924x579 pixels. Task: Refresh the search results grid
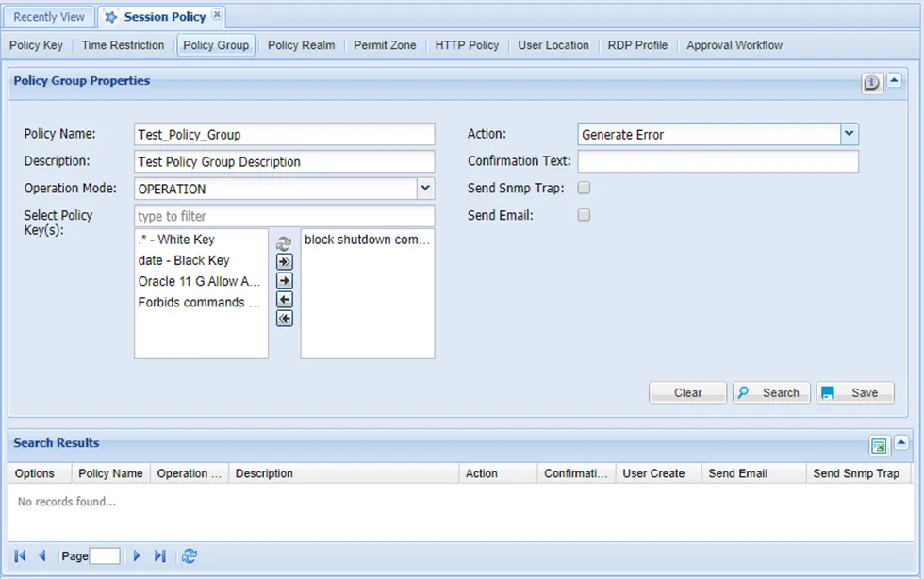click(190, 555)
